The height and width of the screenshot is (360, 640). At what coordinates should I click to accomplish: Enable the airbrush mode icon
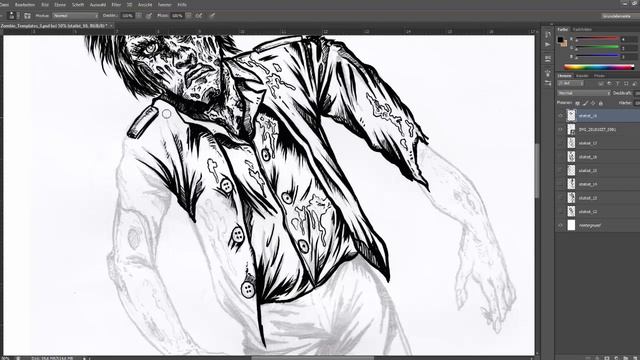click(198, 16)
